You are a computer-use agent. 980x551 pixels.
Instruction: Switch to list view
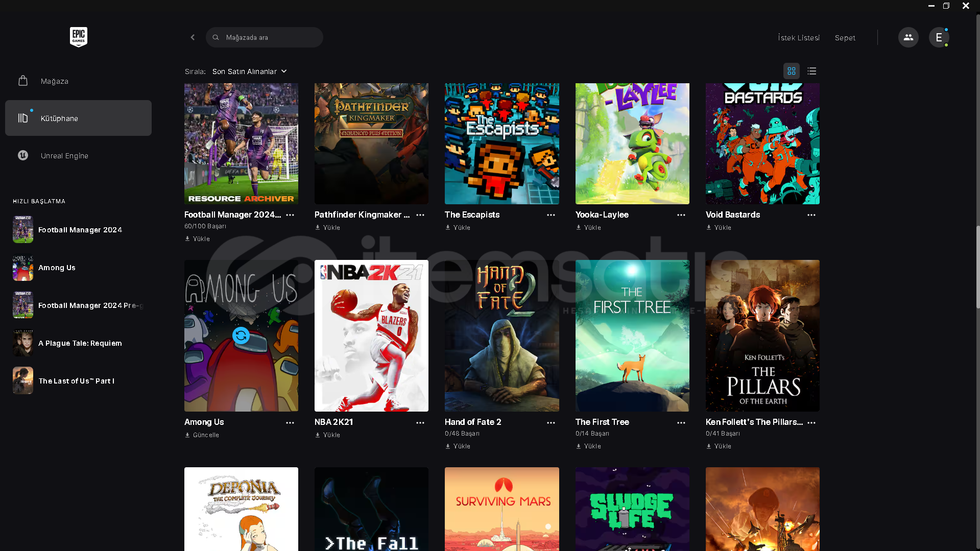[x=812, y=71]
